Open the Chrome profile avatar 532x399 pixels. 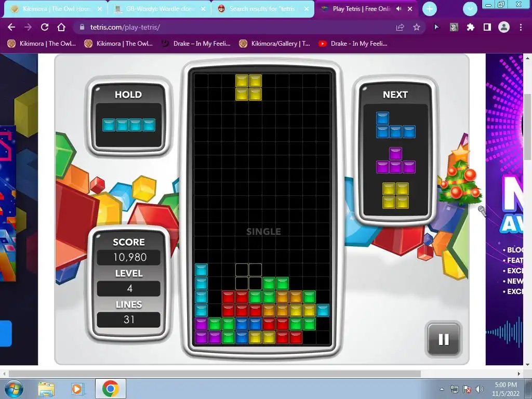[x=504, y=27]
